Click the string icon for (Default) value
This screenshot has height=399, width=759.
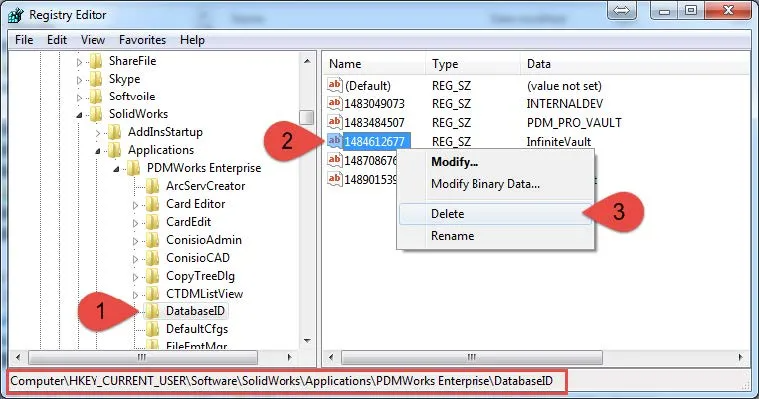[x=334, y=85]
